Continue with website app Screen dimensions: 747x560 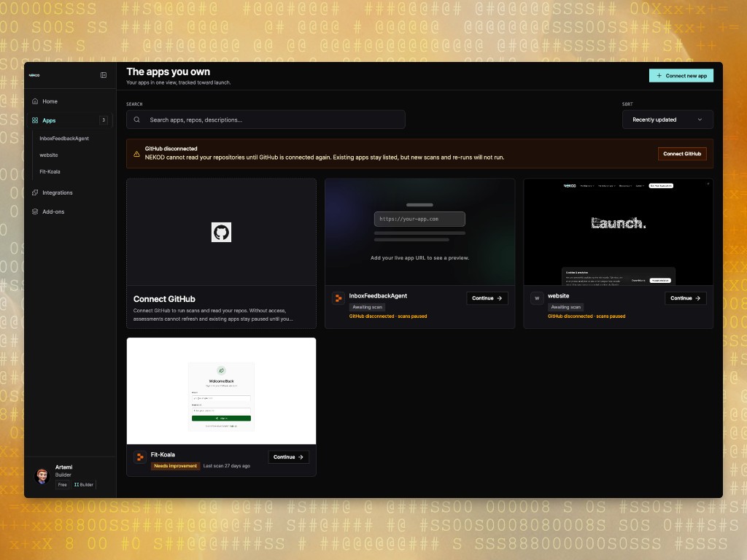(686, 298)
